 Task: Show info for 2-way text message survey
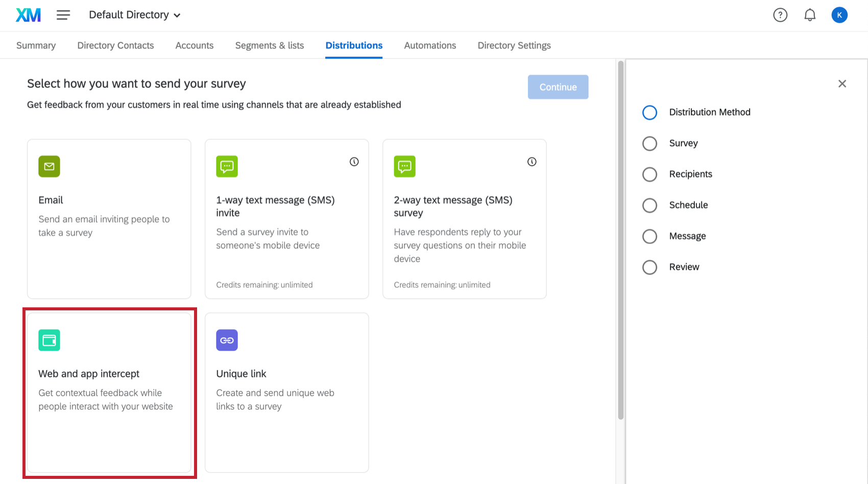532,162
